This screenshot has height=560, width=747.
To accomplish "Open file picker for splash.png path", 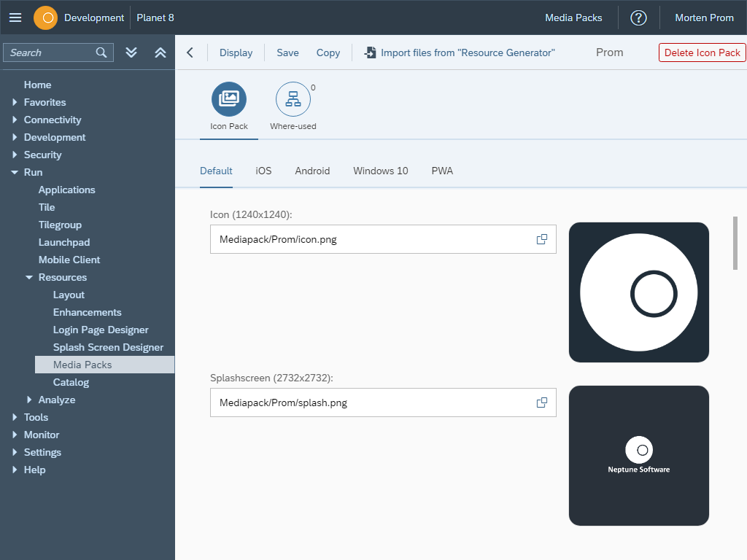I will (542, 402).
